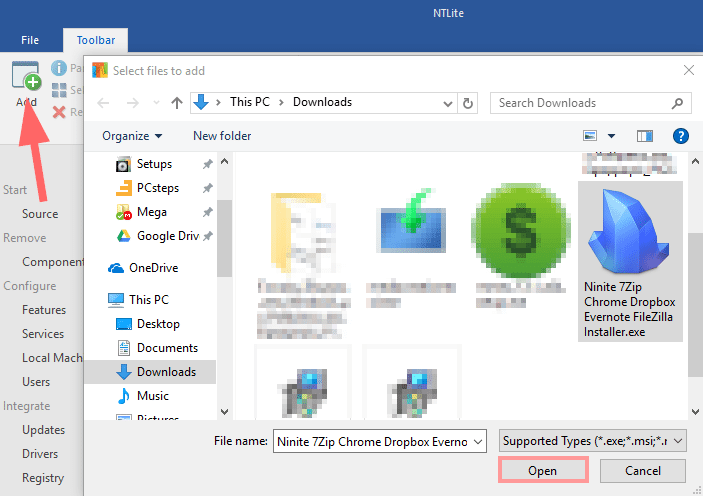Image resolution: width=703 pixels, height=496 pixels.
Task: Toggle the preview pane
Action: tap(645, 136)
